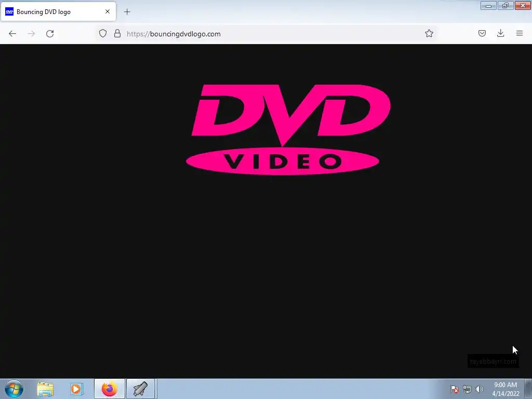The height and width of the screenshot is (399, 532).
Task: Click the pink DVD Video logo
Action: 288,129
